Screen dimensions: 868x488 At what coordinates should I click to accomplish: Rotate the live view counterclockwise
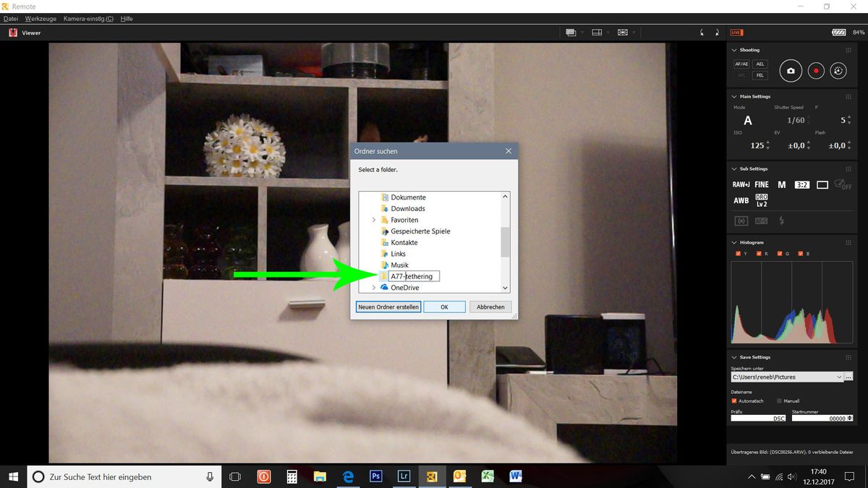coord(701,33)
